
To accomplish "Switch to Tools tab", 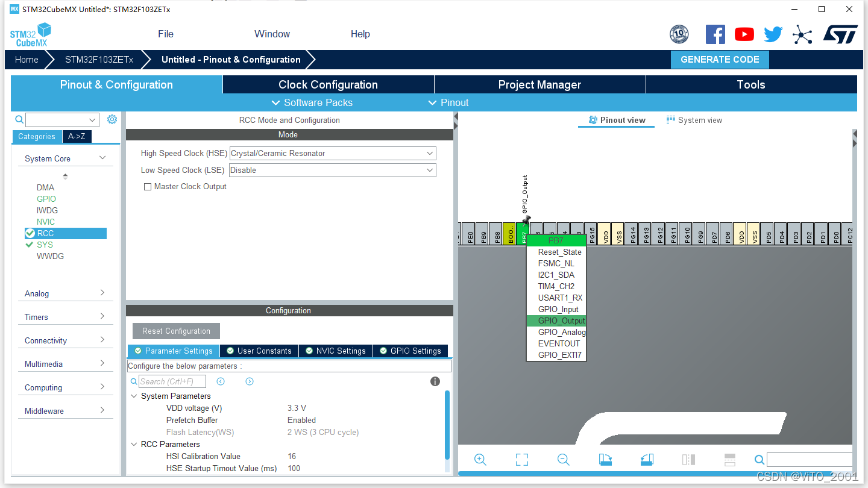I will [x=751, y=84].
